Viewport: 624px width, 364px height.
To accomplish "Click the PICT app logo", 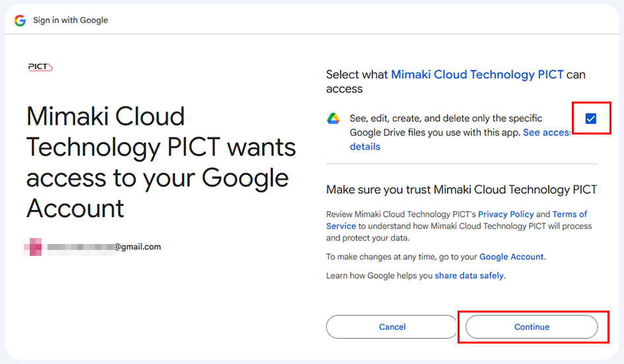I will 40,67.
